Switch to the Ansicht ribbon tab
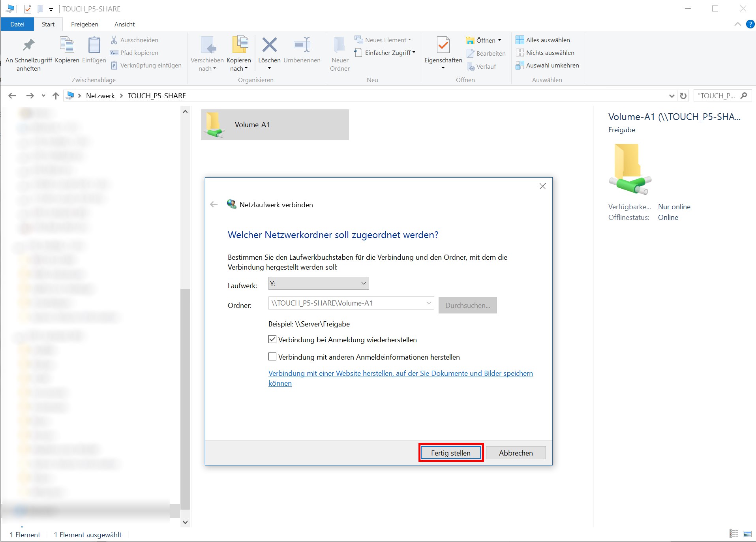Image resolution: width=756 pixels, height=542 pixels. [x=124, y=24]
